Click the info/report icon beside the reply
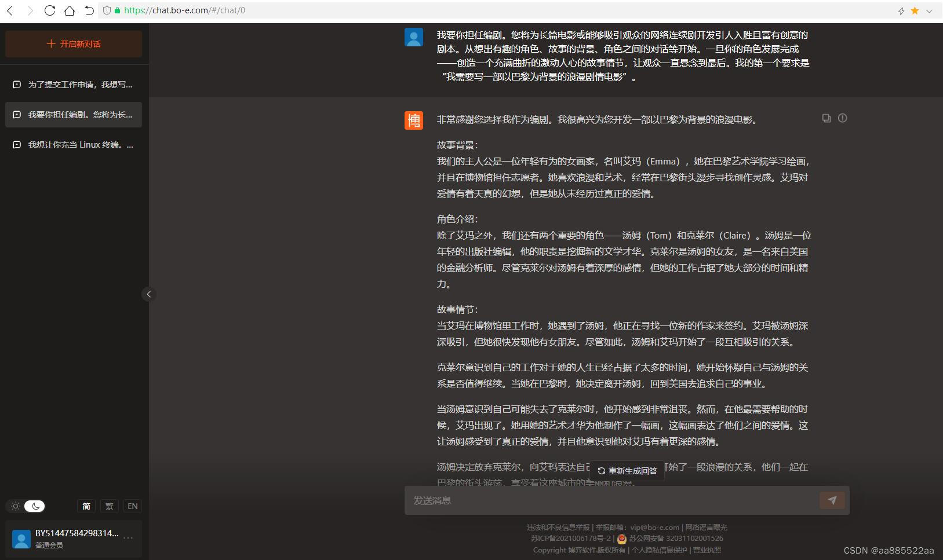943x560 pixels. (843, 118)
